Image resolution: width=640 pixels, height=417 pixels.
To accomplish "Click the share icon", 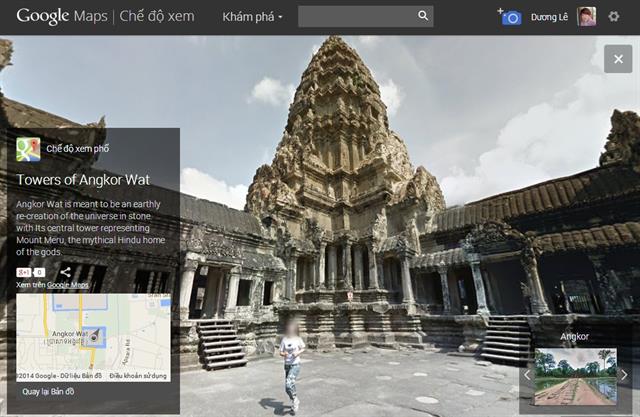I will pyautogui.click(x=65, y=272).
